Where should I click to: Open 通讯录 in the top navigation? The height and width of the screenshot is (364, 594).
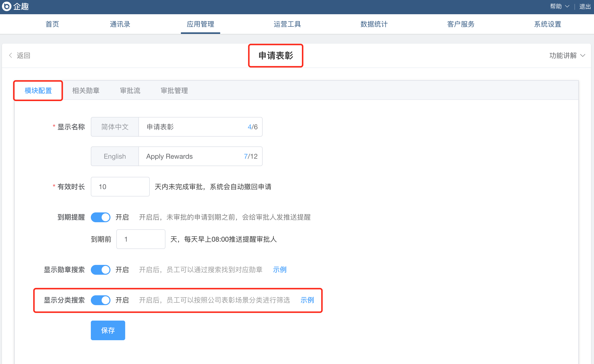point(120,24)
